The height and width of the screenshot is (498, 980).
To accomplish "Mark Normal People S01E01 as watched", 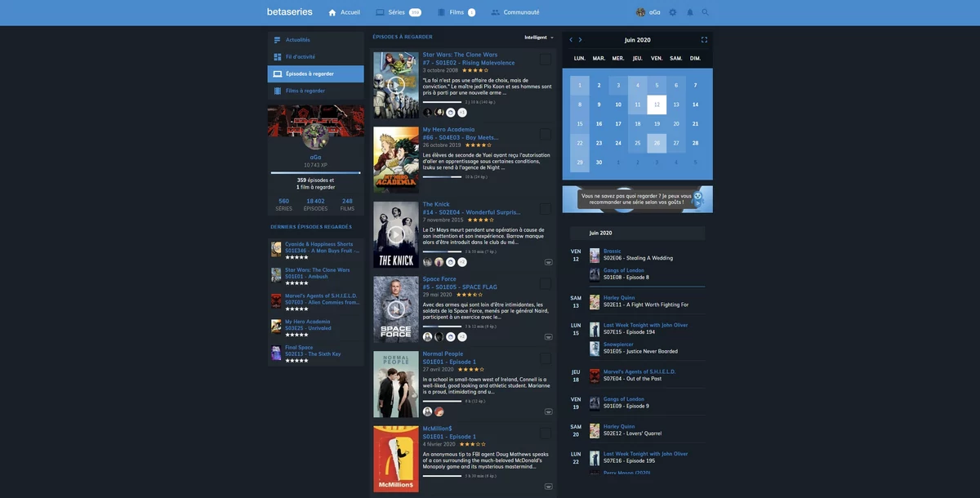I will 546,358.
